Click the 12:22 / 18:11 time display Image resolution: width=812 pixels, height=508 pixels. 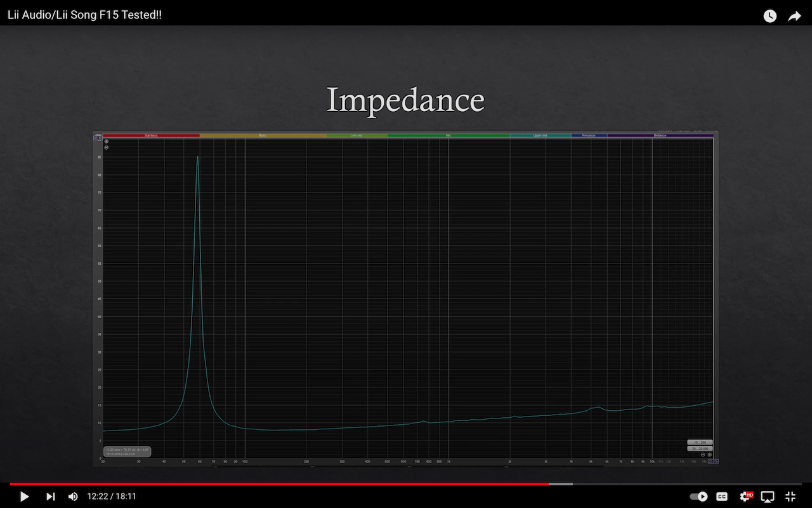tap(112, 497)
